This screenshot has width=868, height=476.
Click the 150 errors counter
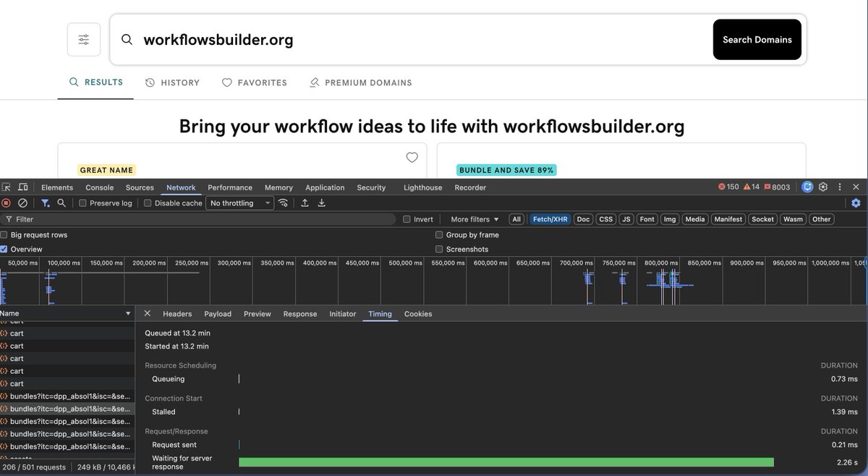pos(728,187)
